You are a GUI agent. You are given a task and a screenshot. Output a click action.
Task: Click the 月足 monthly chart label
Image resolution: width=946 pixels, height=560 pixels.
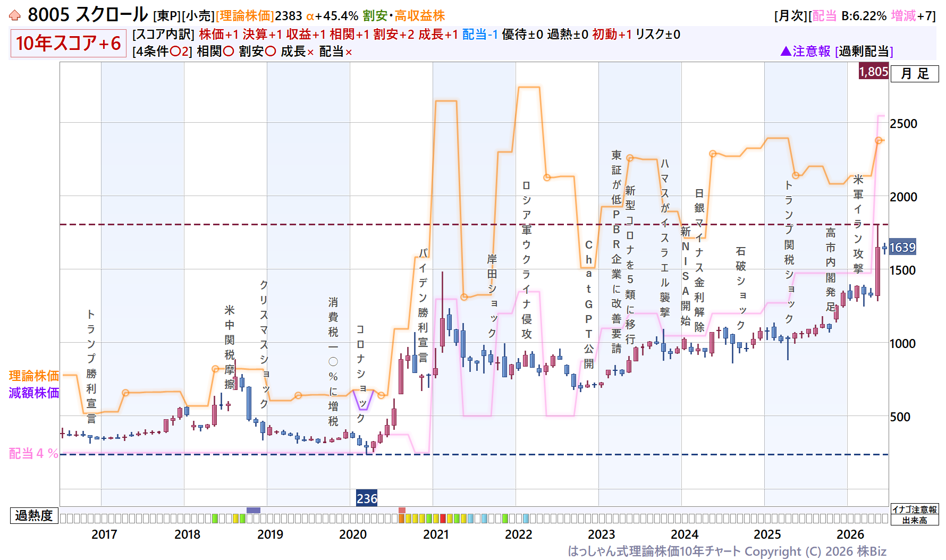click(x=915, y=73)
